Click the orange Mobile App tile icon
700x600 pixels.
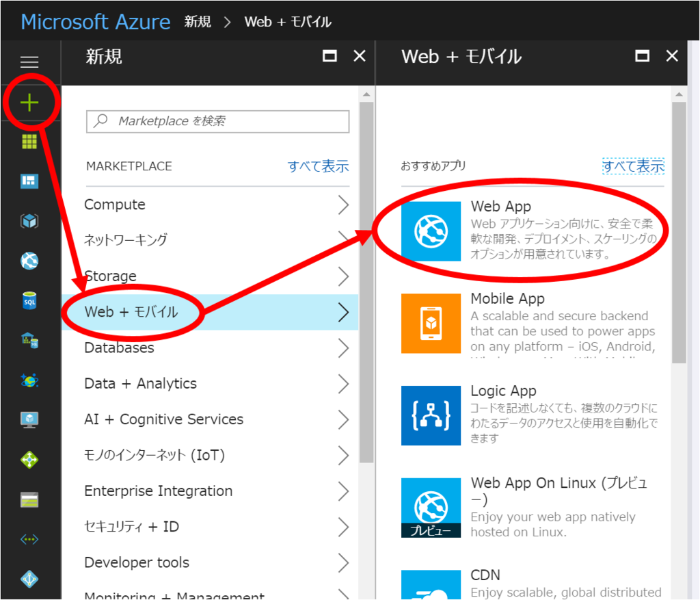(431, 324)
